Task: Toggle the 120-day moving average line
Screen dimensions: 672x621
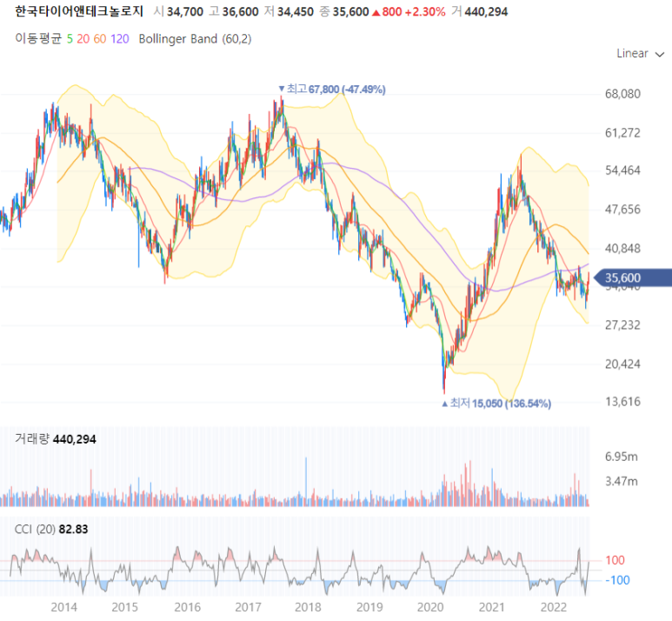Action: [x=120, y=39]
